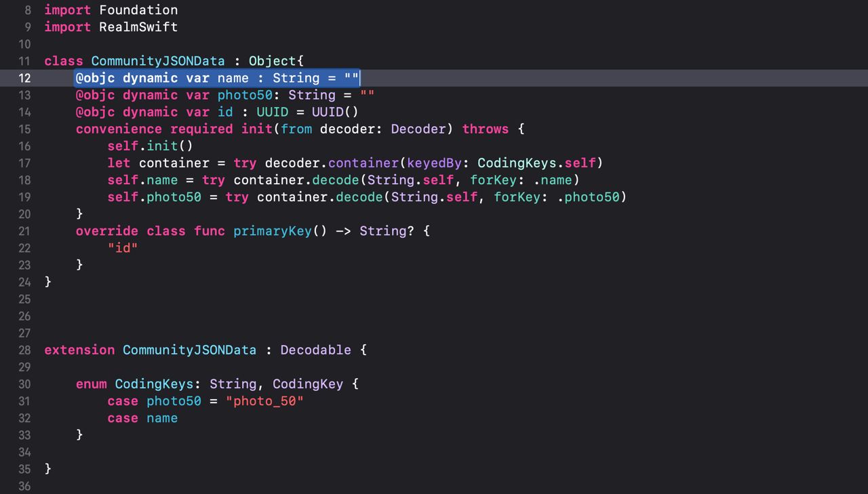The width and height of the screenshot is (868, 494).
Task: Click "String?" return type on line 21
Action: tap(387, 231)
